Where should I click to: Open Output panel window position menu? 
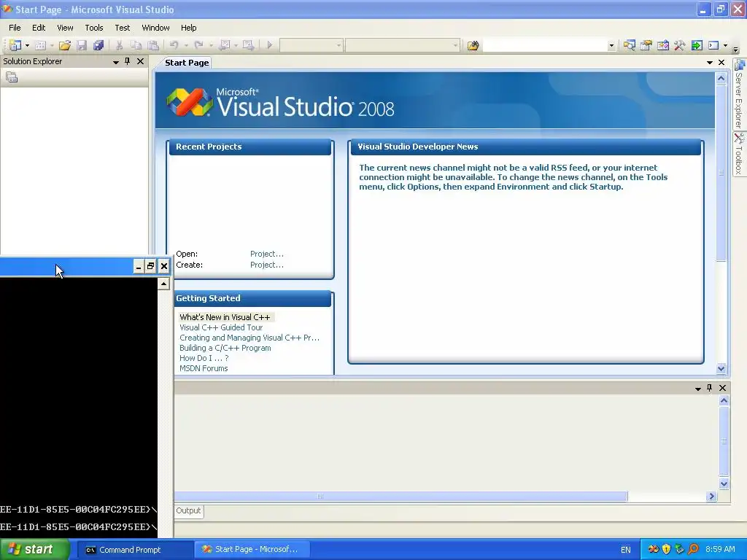(x=698, y=388)
